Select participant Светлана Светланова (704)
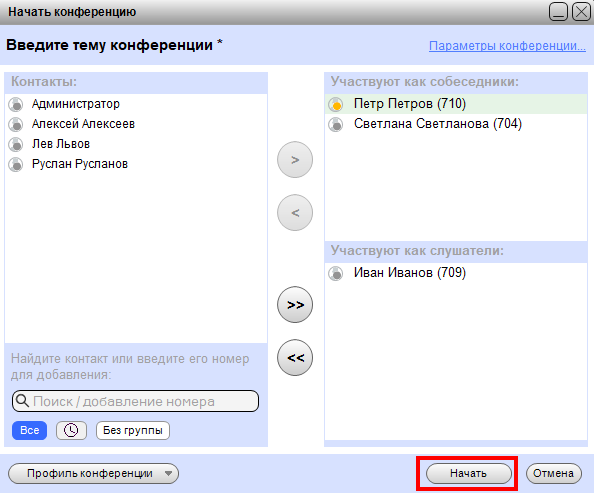This screenshot has width=594, height=493. [438, 124]
